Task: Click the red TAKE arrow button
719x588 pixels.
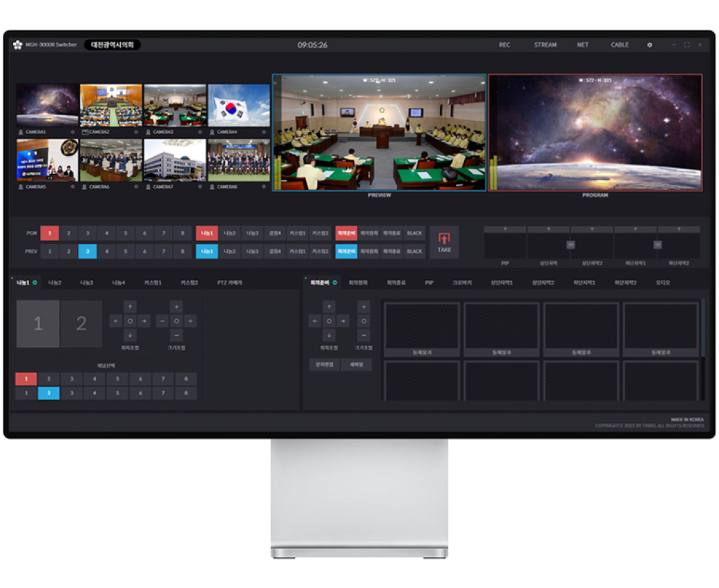Action: 444,243
